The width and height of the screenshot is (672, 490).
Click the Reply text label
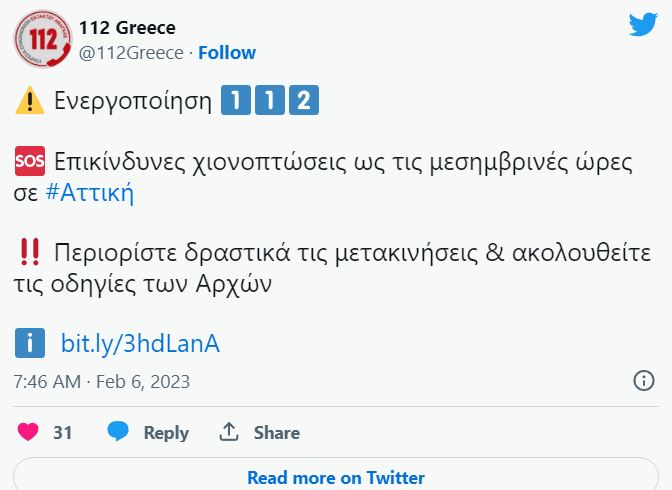click(166, 432)
